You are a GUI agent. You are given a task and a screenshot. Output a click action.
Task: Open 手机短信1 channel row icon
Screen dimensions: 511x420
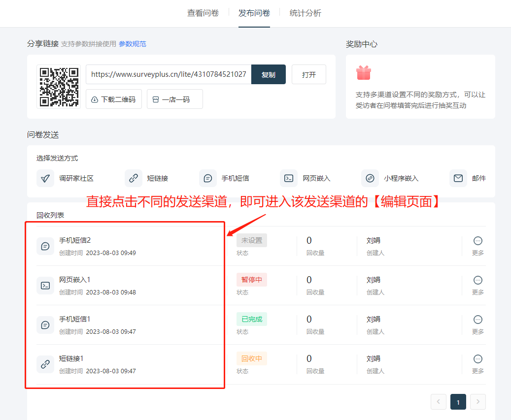coord(45,325)
